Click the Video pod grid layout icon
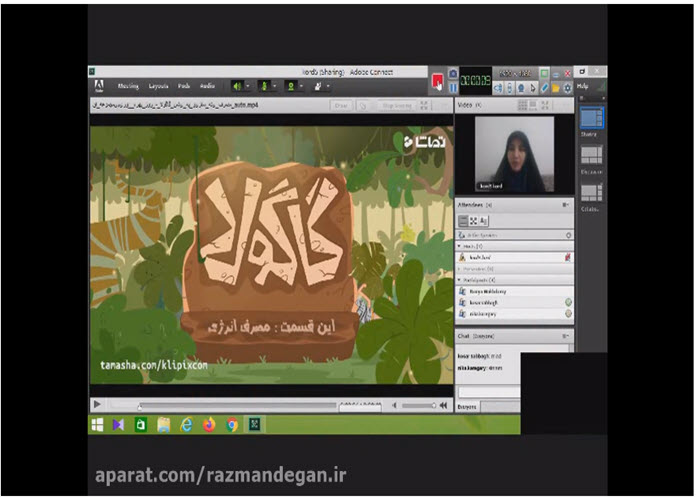Image resolution: width=696 pixels, height=498 pixels. (x=522, y=105)
